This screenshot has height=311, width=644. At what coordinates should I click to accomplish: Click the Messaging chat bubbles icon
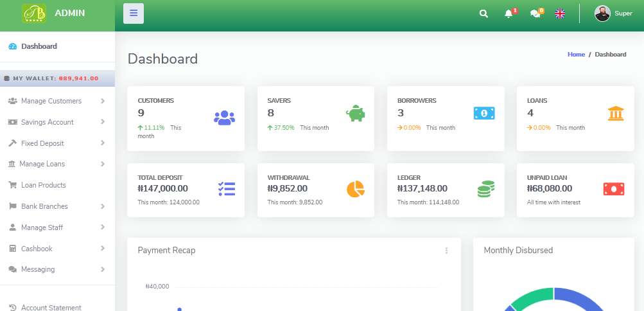pyautogui.click(x=13, y=269)
